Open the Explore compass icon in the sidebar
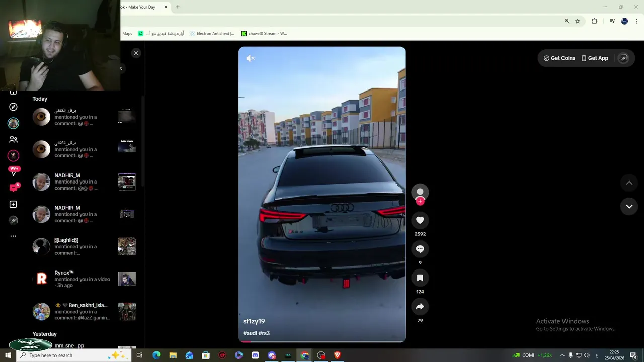 click(x=14, y=107)
